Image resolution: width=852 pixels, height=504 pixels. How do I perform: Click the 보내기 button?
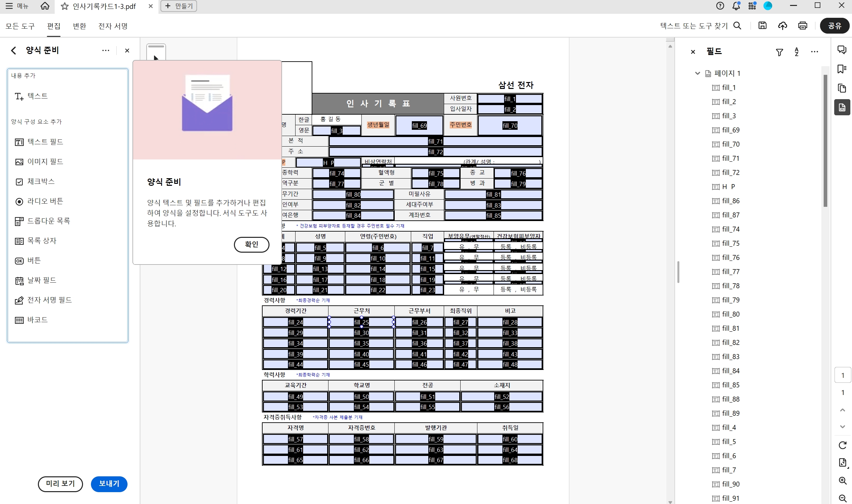tap(109, 484)
